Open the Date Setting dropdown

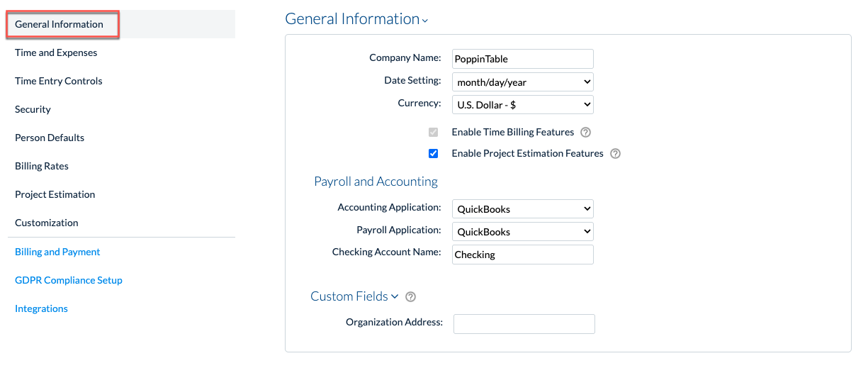coord(523,82)
